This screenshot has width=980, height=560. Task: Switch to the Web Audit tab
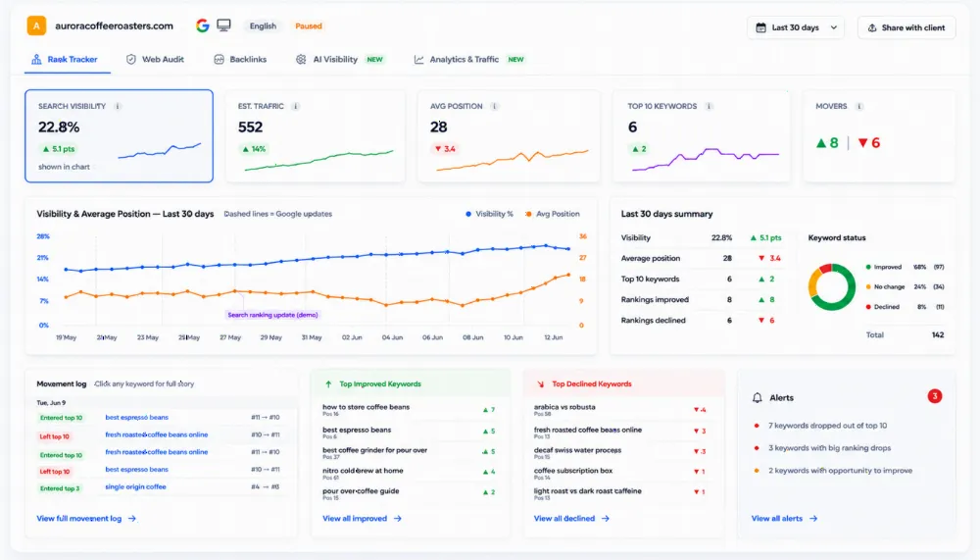(156, 60)
